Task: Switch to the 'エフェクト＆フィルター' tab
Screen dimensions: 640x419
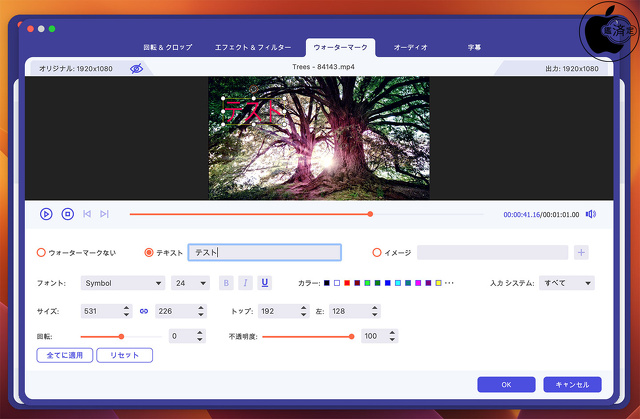Action: tap(253, 47)
